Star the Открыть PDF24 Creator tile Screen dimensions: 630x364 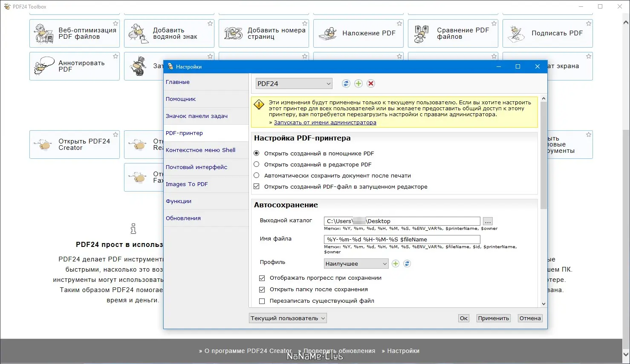(x=116, y=135)
